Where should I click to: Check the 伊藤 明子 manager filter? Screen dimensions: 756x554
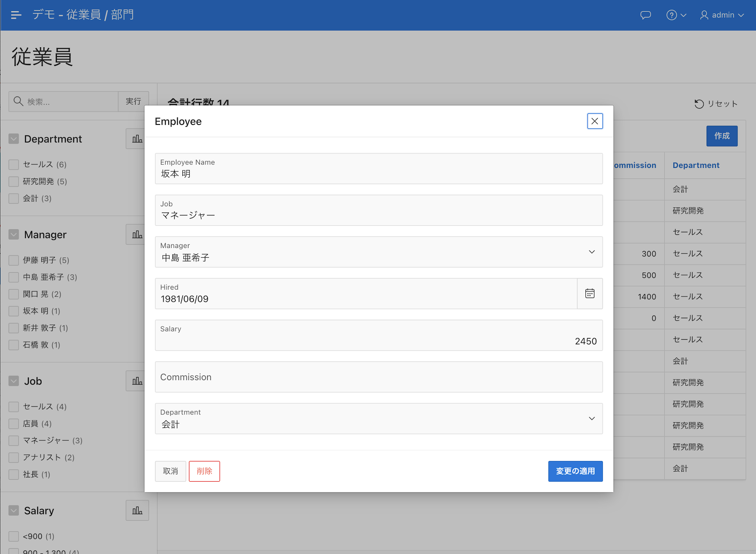[14, 260]
